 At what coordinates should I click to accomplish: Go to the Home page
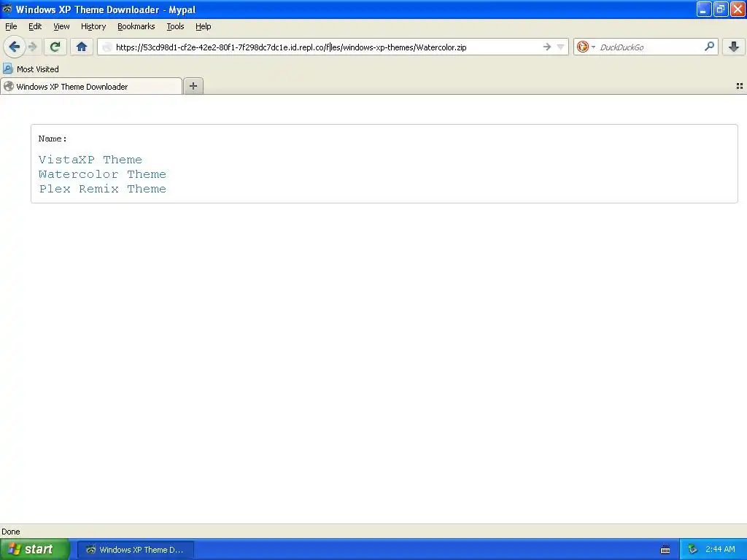tap(82, 47)
